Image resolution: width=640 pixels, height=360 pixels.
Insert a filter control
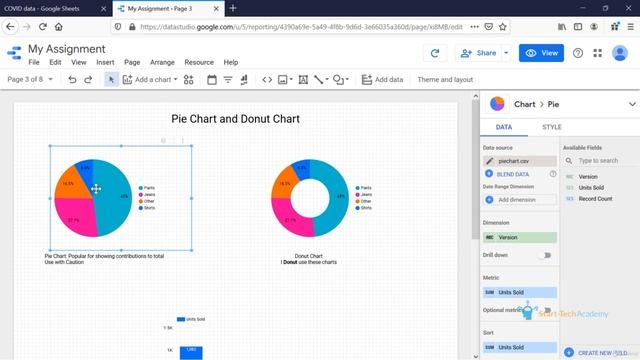click(228, 80)
